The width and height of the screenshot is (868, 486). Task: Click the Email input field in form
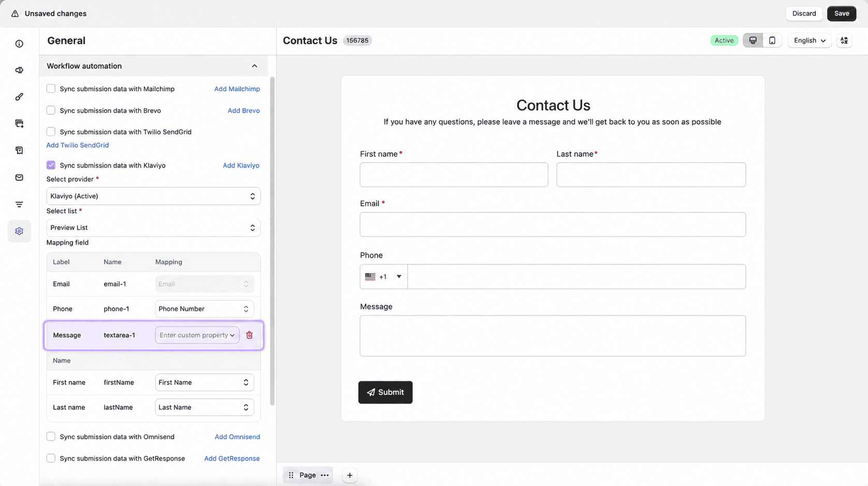[x=553, y=224]
